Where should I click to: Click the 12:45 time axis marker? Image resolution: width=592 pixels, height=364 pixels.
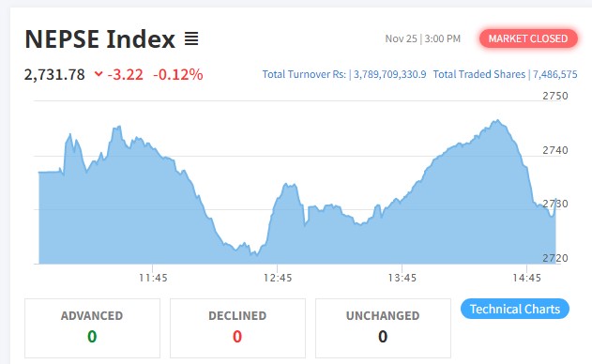click(x=278, y=278)
